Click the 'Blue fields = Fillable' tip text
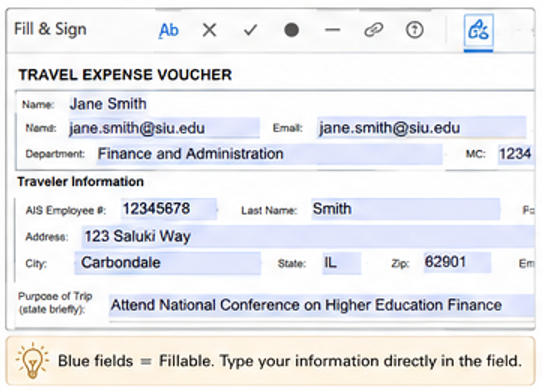Screen dimensions: 542x391 [x=290, y=361]
